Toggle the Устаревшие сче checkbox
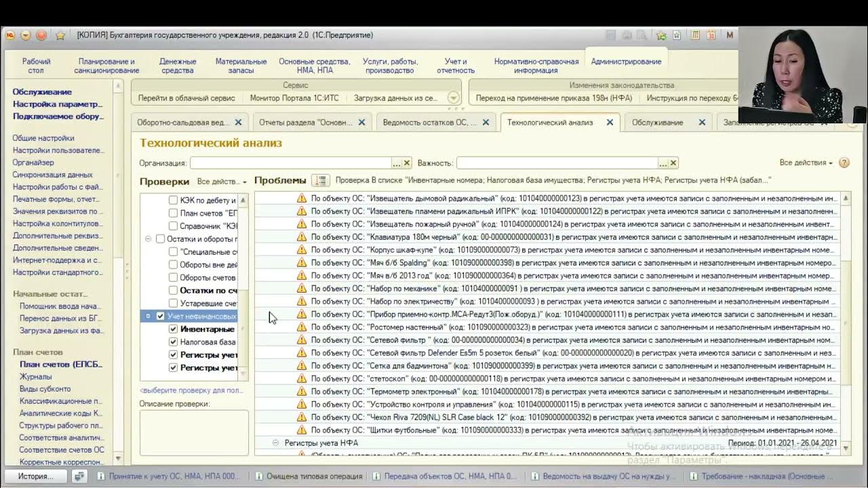 (173, 304)
